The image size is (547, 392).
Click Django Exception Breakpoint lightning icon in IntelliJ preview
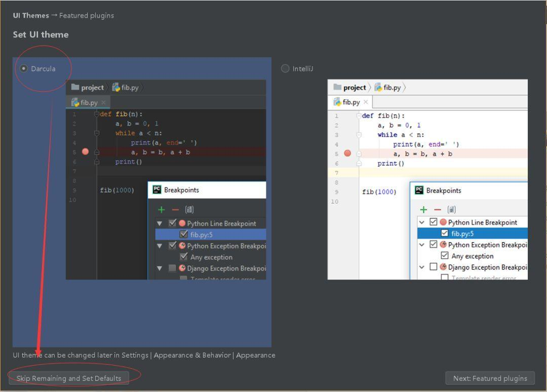(443, 267)
